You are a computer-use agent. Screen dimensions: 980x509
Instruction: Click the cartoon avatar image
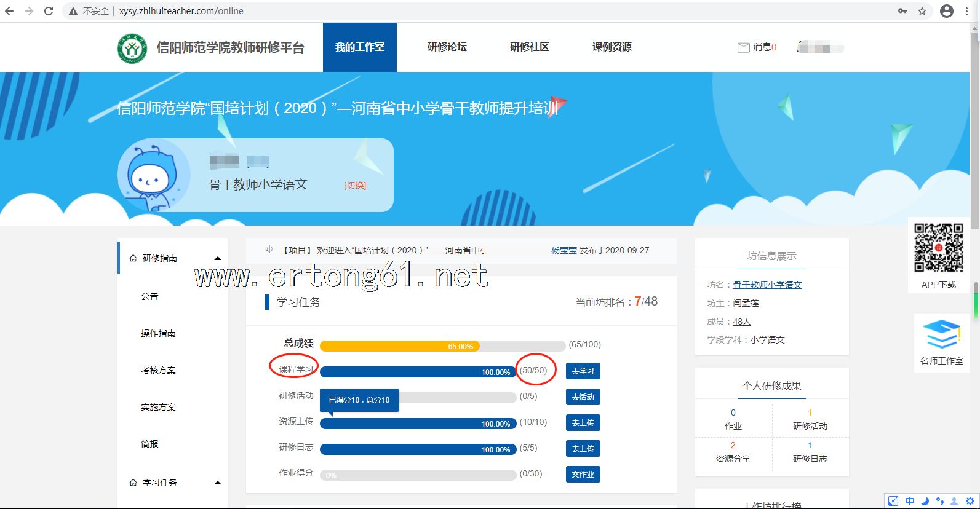click(152, 175)
